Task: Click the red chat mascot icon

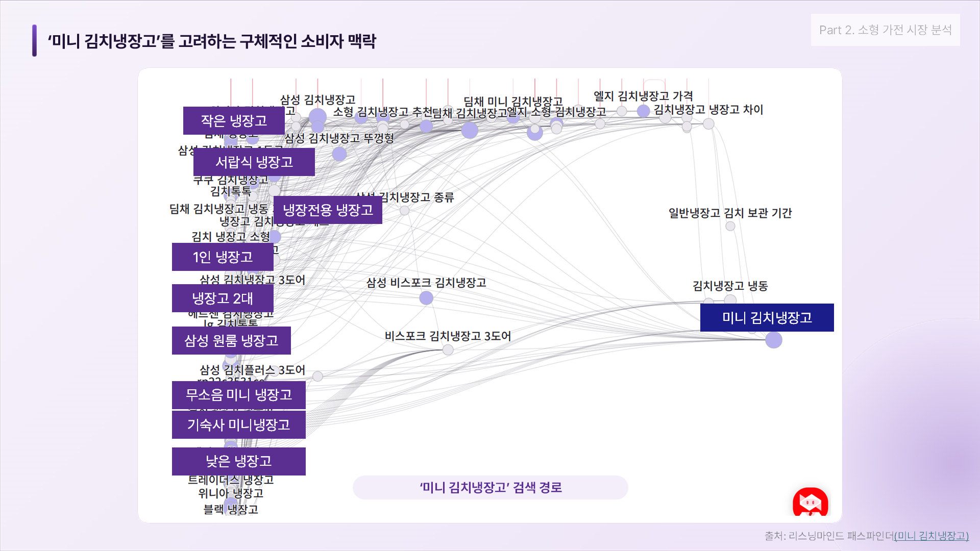Action: [810, 502]
